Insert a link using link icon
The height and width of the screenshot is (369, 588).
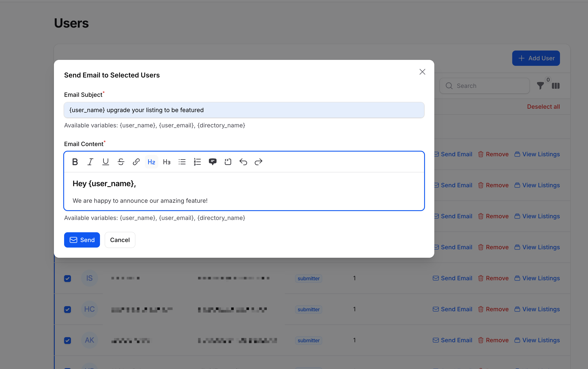[136, 162]
